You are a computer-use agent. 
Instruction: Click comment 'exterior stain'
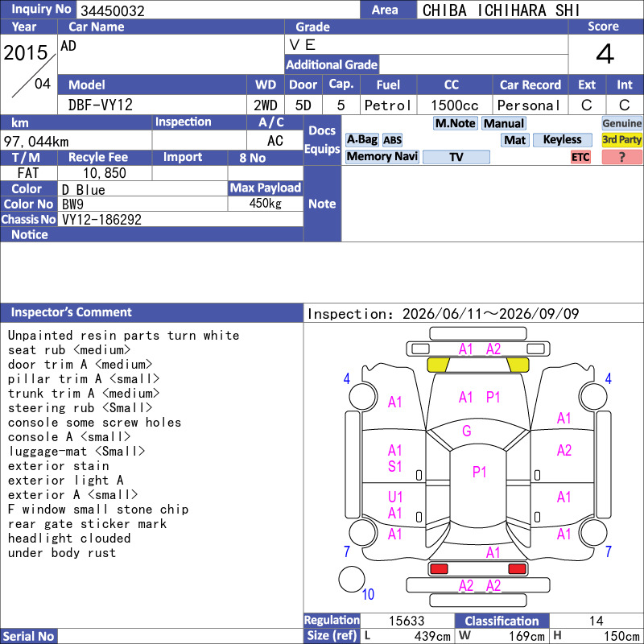(x=58, y=466)
